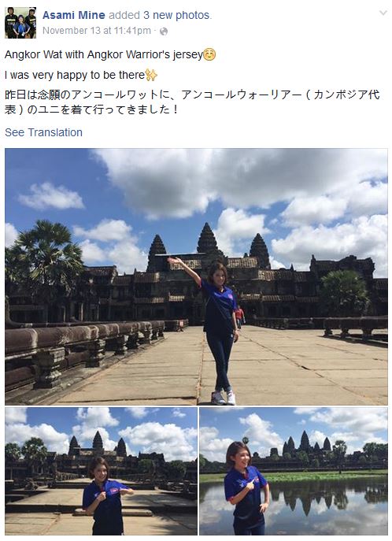The width and height of the screenshot is (392, 541).
Task: Click the Asami Mine name link
Action: (74, 15)
